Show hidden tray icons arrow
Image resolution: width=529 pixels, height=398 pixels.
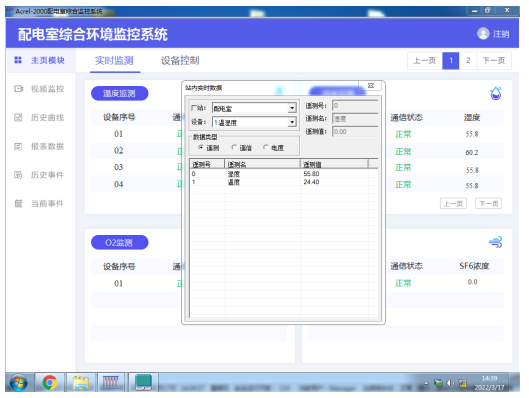tap(426, 383)
